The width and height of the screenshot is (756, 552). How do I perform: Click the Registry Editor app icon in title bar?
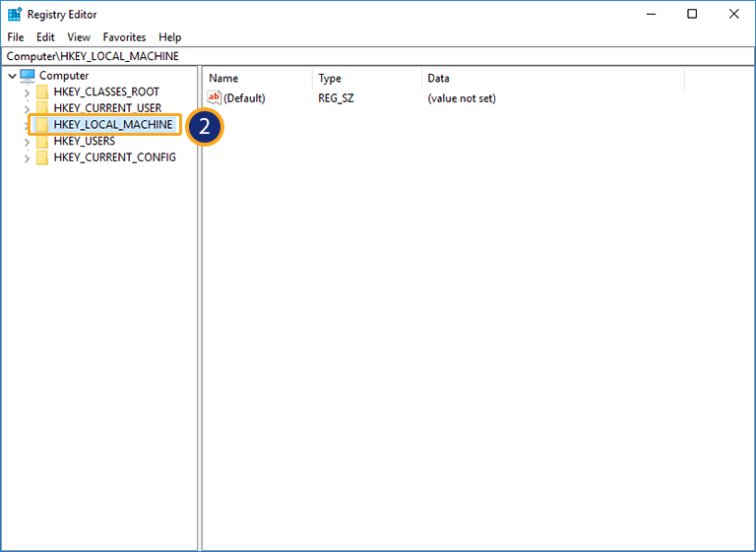(15, 14)
